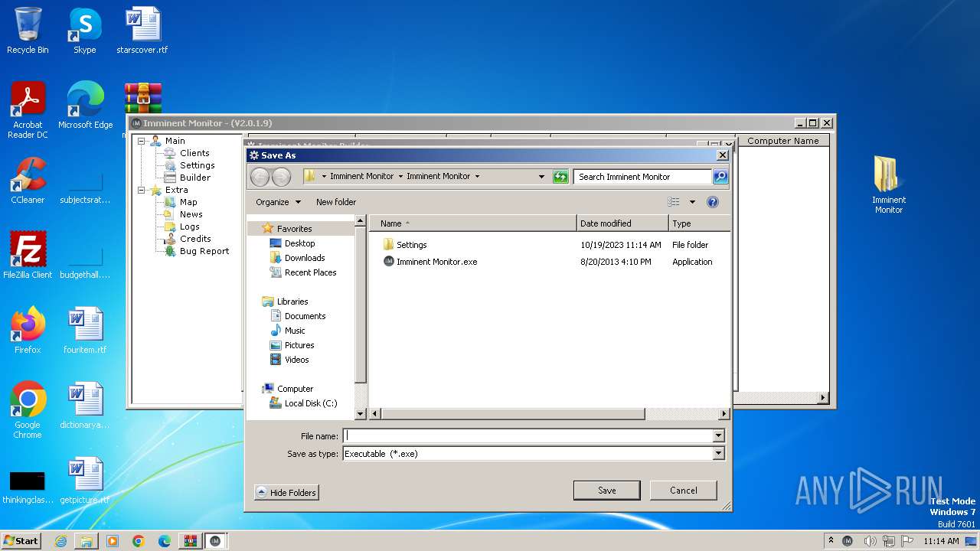This screenshot has height=551, width=980.
Task: Open the Skype desktop shortcut
Action: point(84,31)
